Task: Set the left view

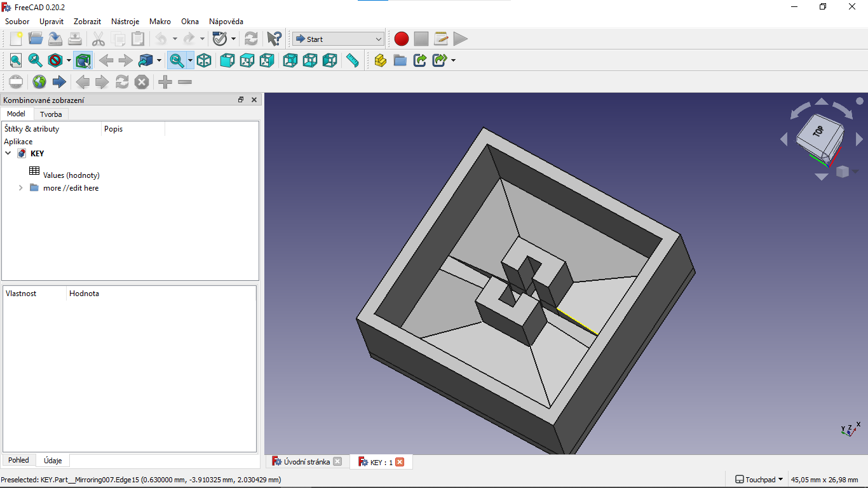Action: (330, 60)
